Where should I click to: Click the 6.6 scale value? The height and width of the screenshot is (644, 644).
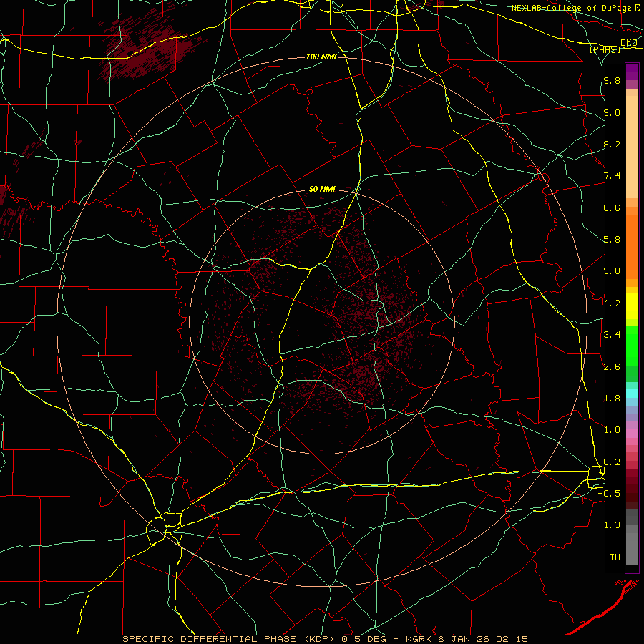pyautogui.click(x=612, y=208)
